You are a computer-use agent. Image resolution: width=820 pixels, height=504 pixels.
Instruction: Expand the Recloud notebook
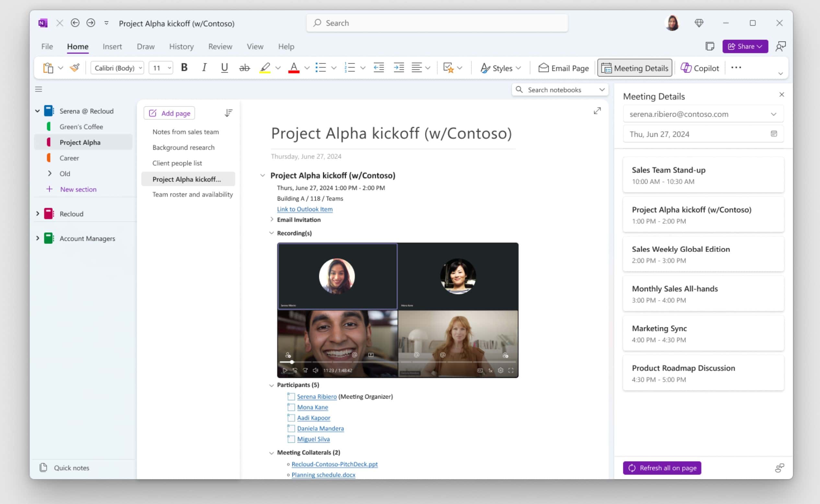(x=37, y=214)
